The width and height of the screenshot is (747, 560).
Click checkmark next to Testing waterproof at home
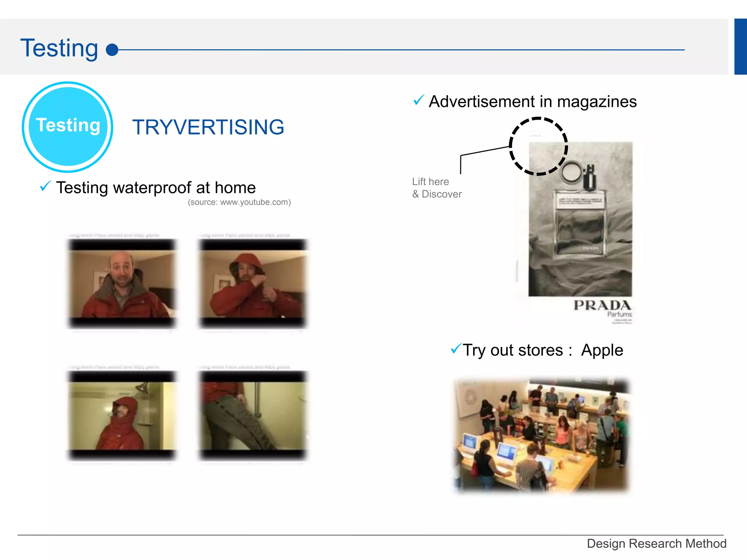click(45, 186)
